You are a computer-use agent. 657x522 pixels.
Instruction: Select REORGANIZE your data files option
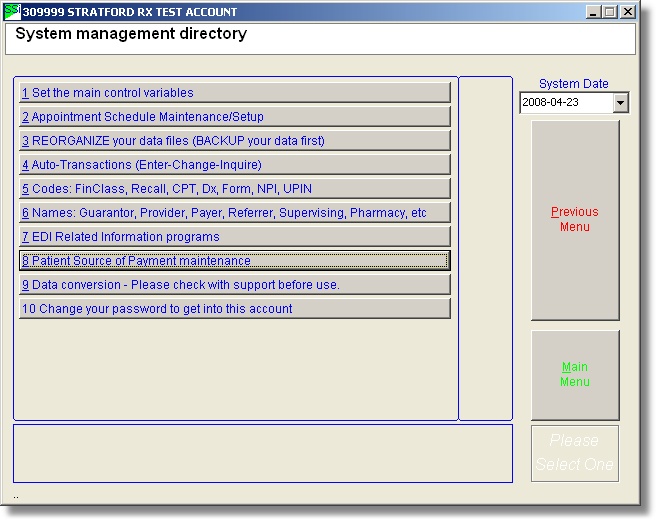tap(235, 141)
